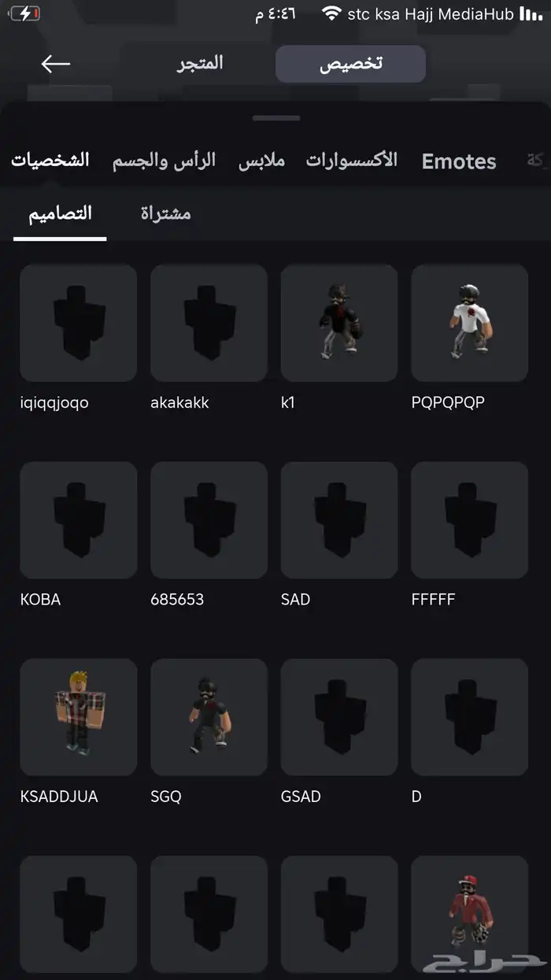The height and width of the screenshot is (980, 551).
Task: Select the تخصيص customize button
Action: click(350, 64)
